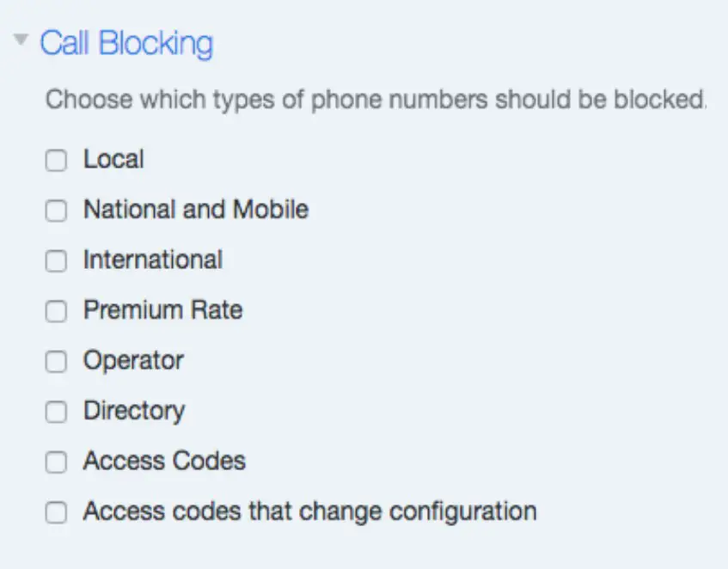The width and height of the screenshot is (728, 569).
Task: Click the Local label text
Action: point(113,160)
